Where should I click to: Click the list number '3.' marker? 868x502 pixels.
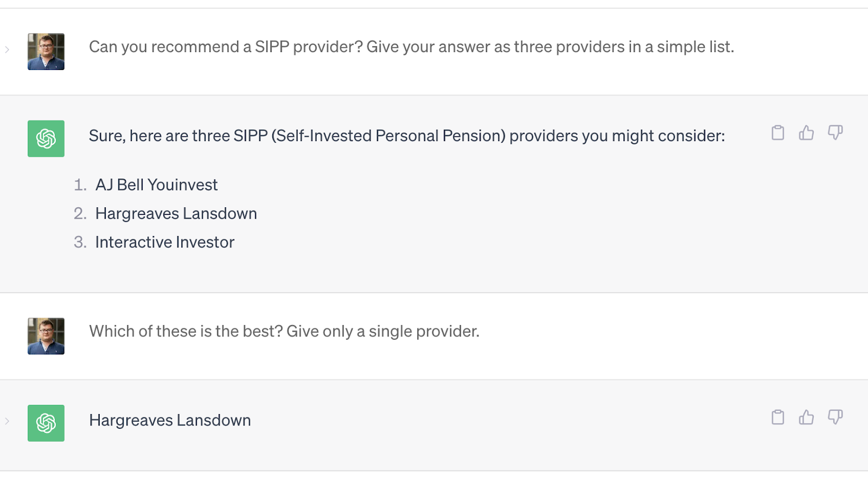click(80, 242)
